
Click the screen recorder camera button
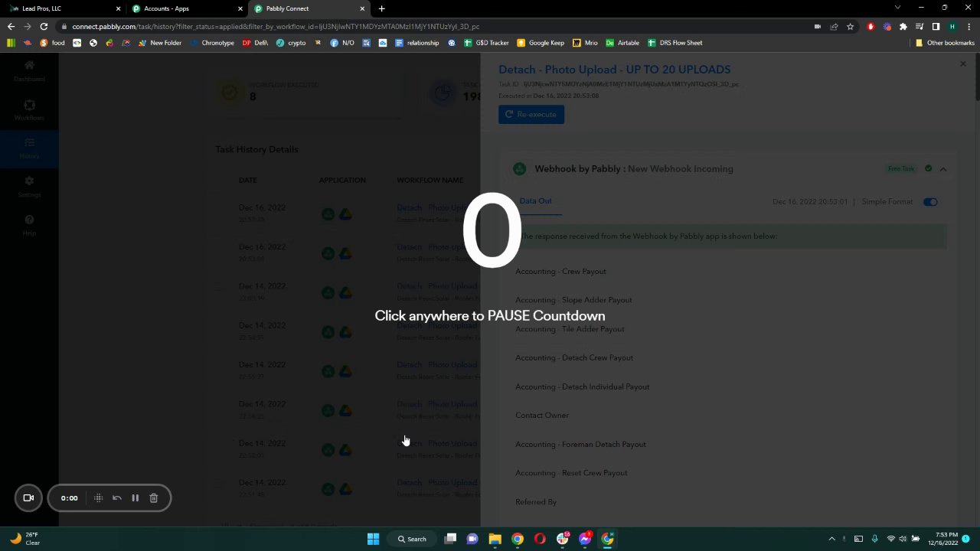click(x=28, y=498)
